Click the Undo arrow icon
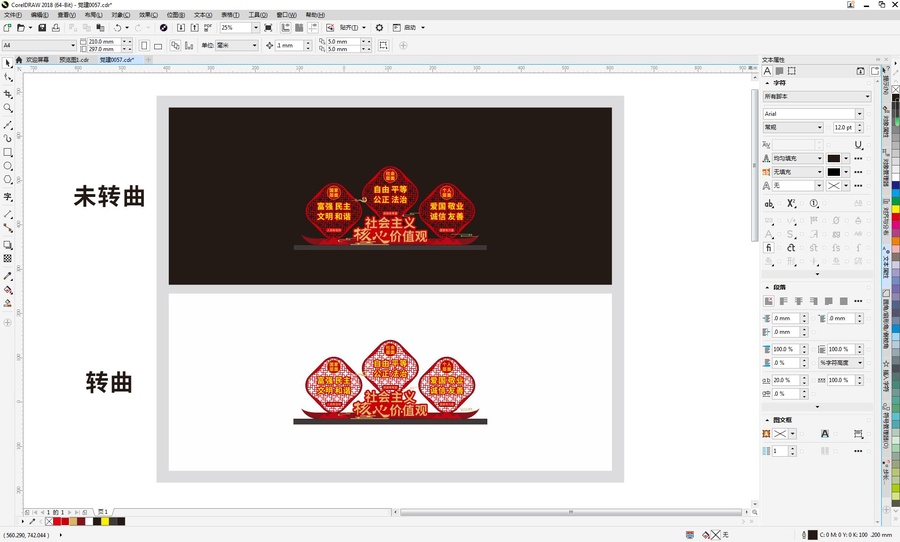Screen dimensions: 900x542 (117, 28)
